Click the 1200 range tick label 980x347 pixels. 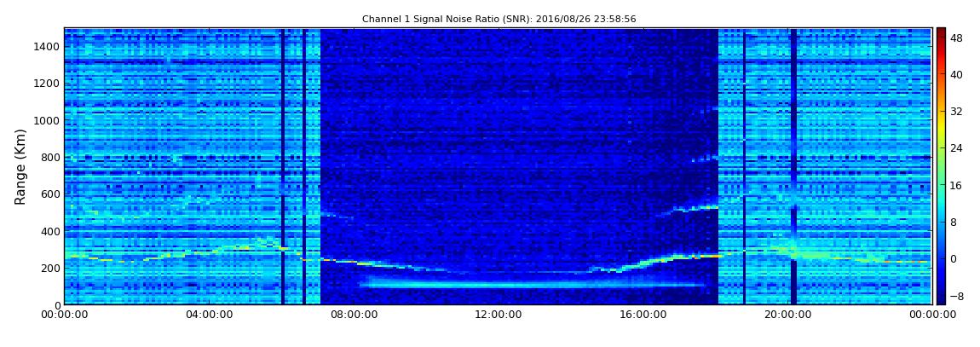click(x=48, y=84)
